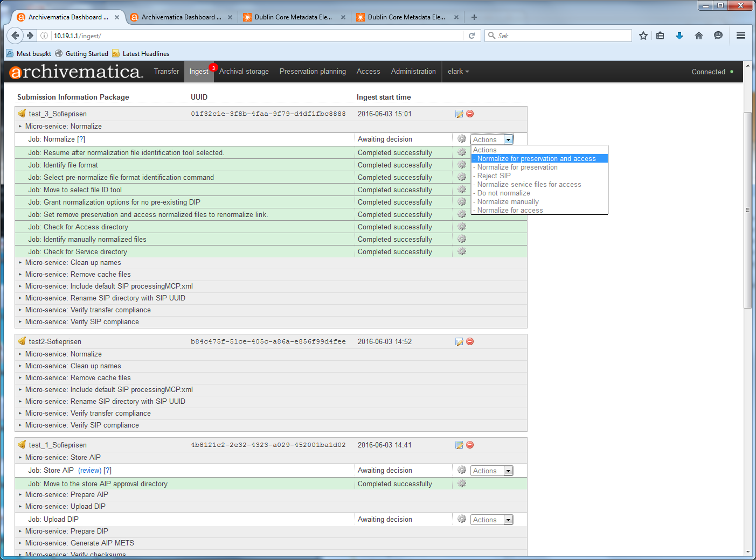This screenshot has width=756, height=560.
Task: Choose Normalize manually option
Action: coord(539,202)
